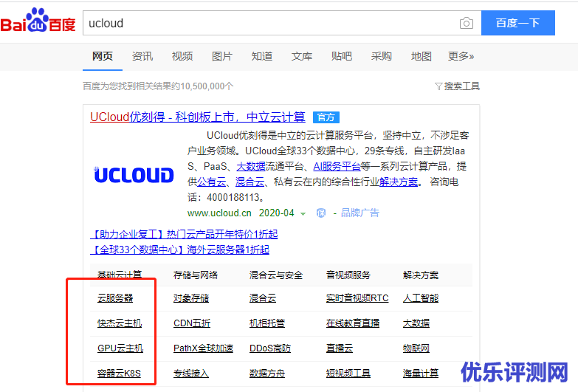Open the 图片 tab
Image resolution: width=578 pixels, height=392 pixels.
click(x=221, y=56)
